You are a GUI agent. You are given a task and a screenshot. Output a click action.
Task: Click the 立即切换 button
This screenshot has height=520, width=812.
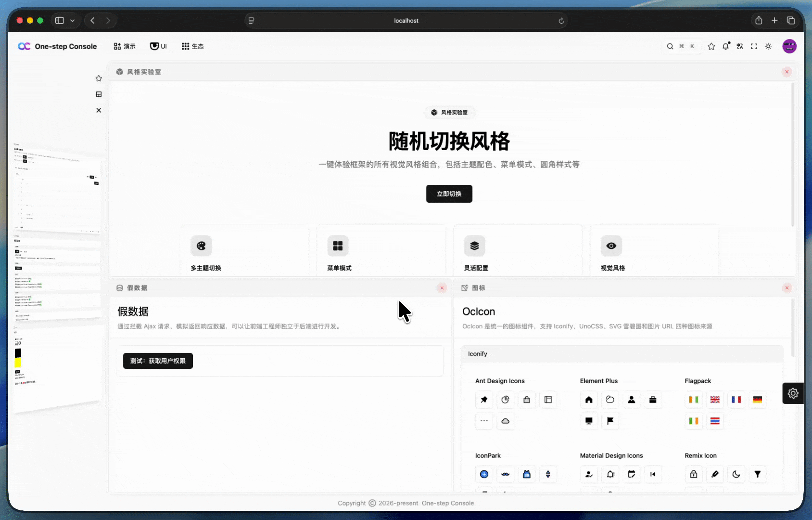(x=449, y=194)
